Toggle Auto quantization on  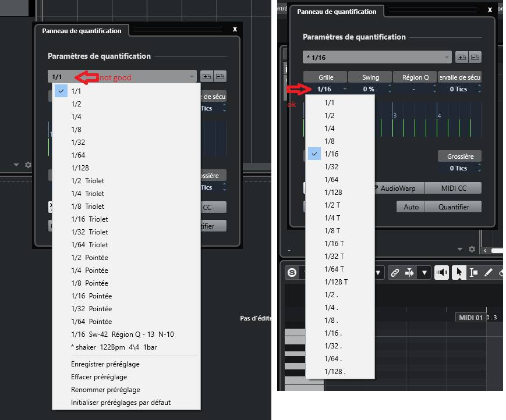410,207
